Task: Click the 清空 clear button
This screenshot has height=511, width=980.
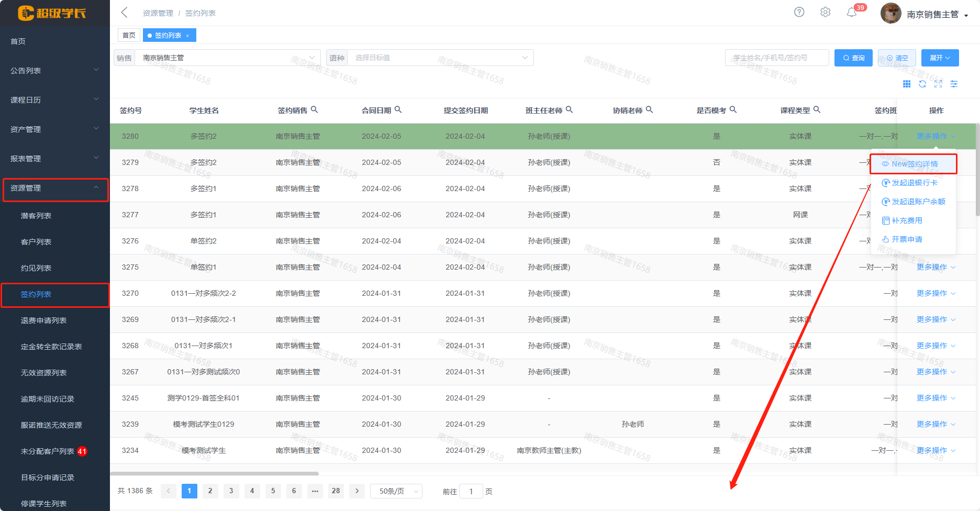Action: (897, 58)
